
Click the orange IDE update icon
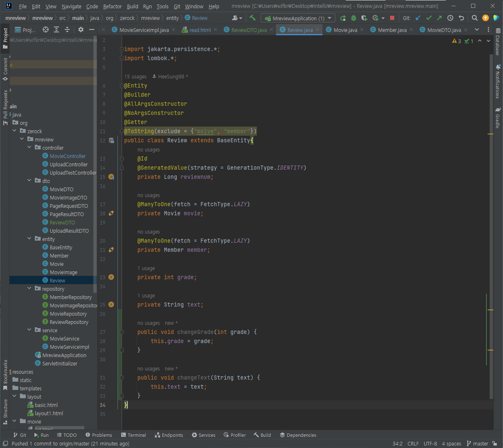pos(486,18)
